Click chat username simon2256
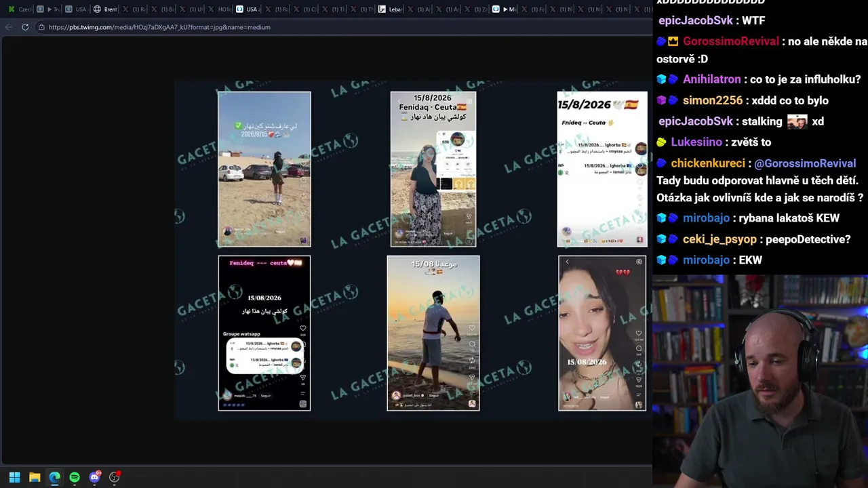This screenshot has height=488, width=868. pos(713,100)
